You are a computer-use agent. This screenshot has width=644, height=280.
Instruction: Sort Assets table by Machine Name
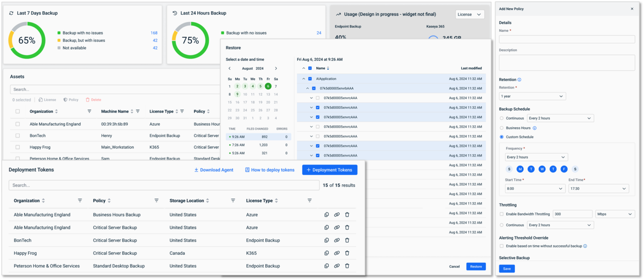coord(132,111)
